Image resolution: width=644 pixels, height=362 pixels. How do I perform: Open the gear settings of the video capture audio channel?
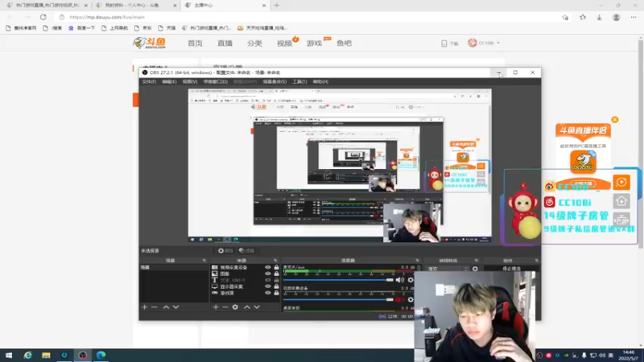tap(411, 299)
